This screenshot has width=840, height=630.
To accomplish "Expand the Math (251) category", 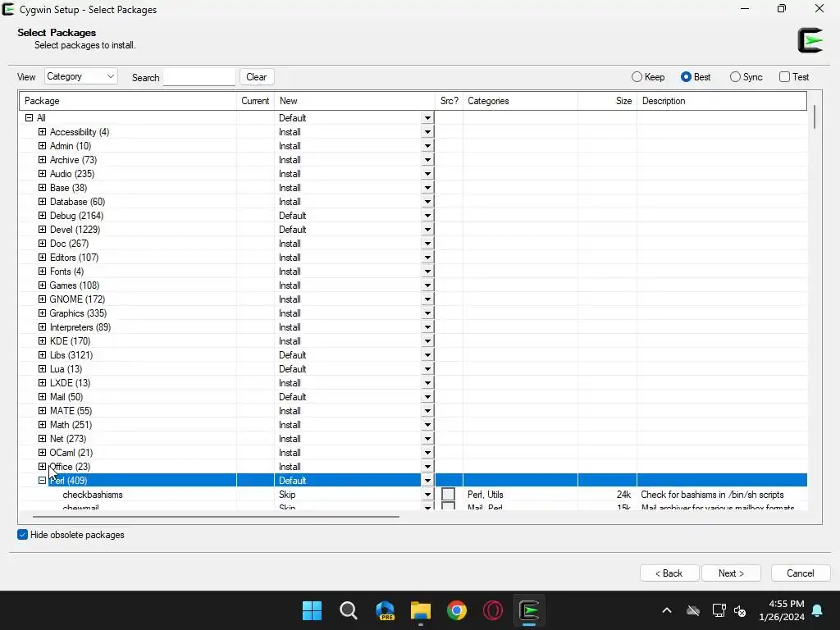I will [x=42, y=425].
